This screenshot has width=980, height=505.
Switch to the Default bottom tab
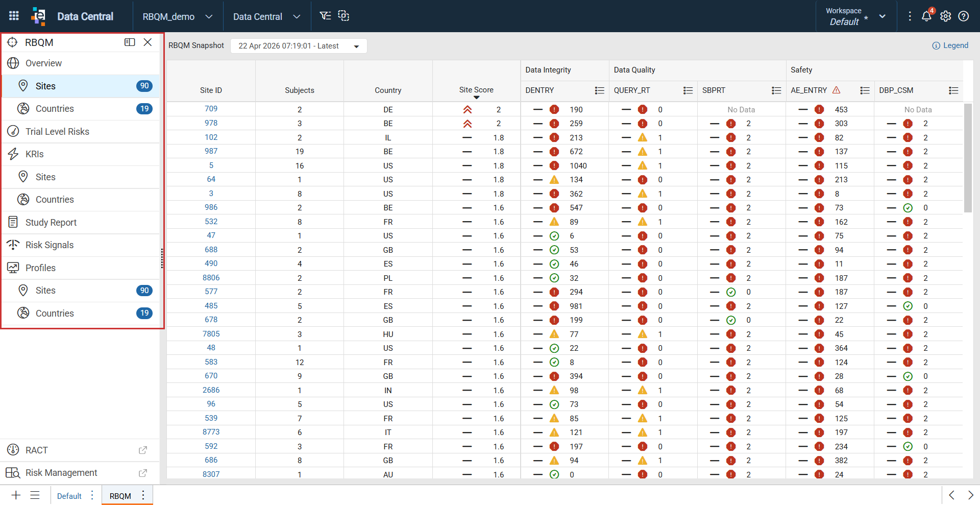[x=69, y=496]
